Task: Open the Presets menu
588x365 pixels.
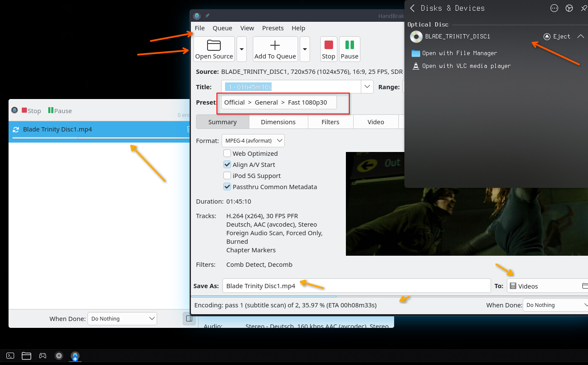Action: click(x=273, y=28)
